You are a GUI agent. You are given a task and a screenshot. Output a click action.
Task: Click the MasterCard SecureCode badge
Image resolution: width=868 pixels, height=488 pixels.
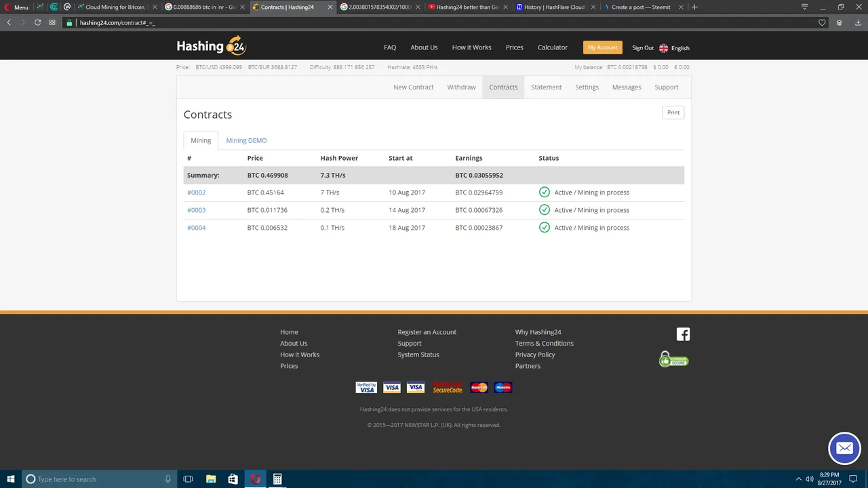[448, 388]
